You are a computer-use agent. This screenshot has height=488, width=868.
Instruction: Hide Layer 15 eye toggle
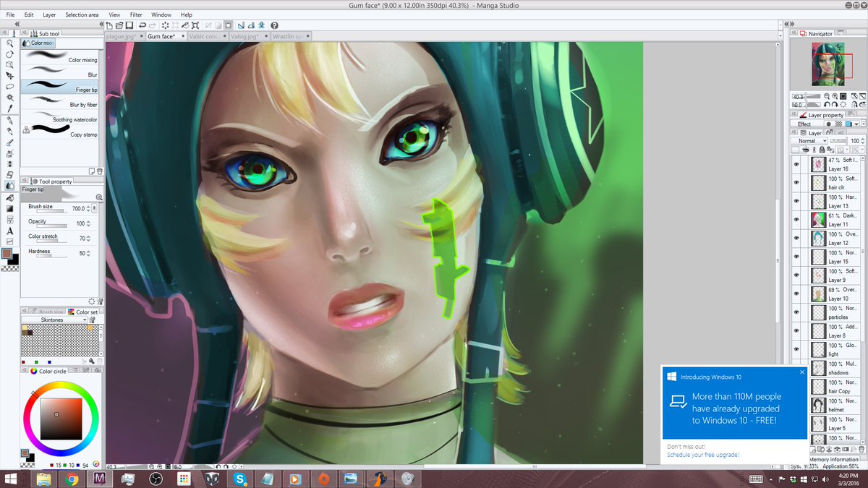click(796, 257)
